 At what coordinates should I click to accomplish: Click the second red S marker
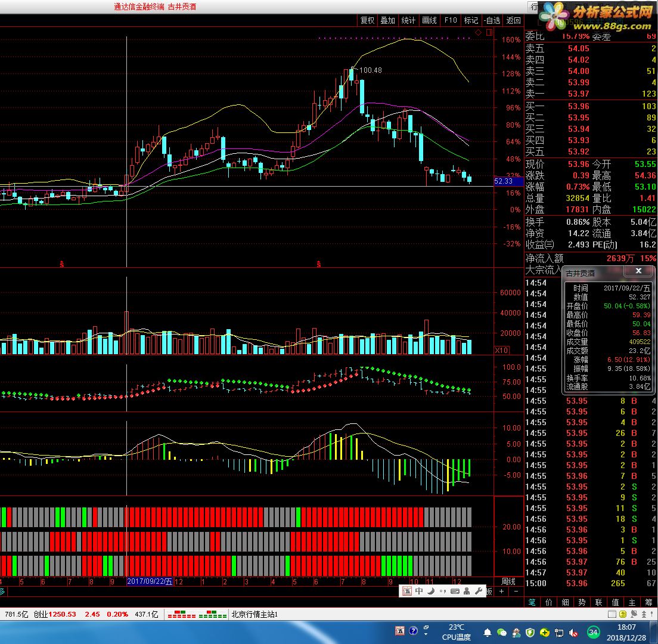pos(318,264)
